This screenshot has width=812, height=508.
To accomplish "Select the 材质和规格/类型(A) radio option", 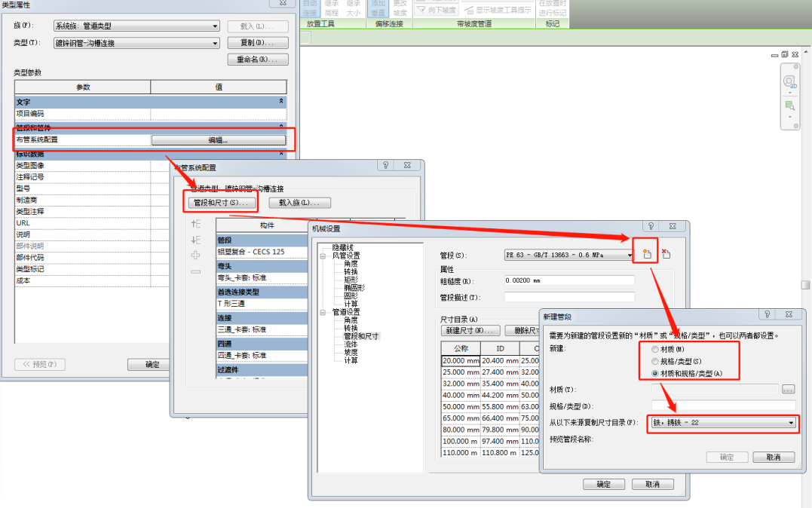I will coord(687,373).
